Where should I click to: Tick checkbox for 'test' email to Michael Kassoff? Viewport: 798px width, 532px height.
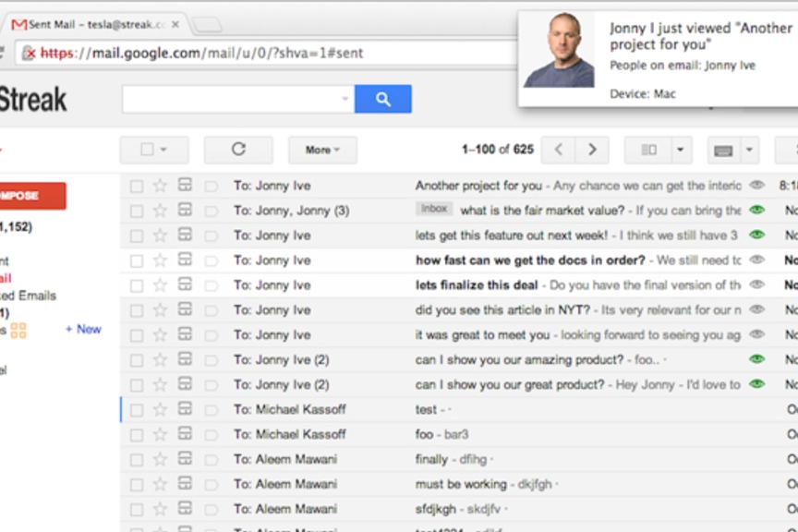(x=137, y=410)
